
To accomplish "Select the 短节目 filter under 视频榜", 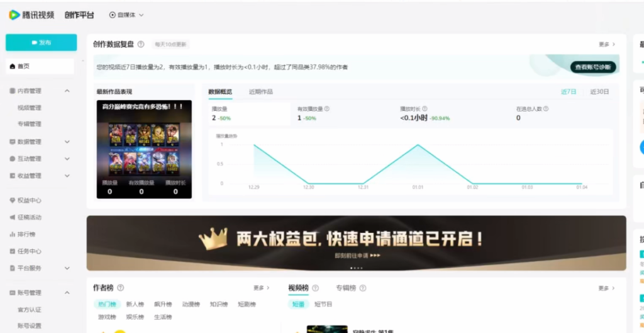I will click(x=323, y=305).
